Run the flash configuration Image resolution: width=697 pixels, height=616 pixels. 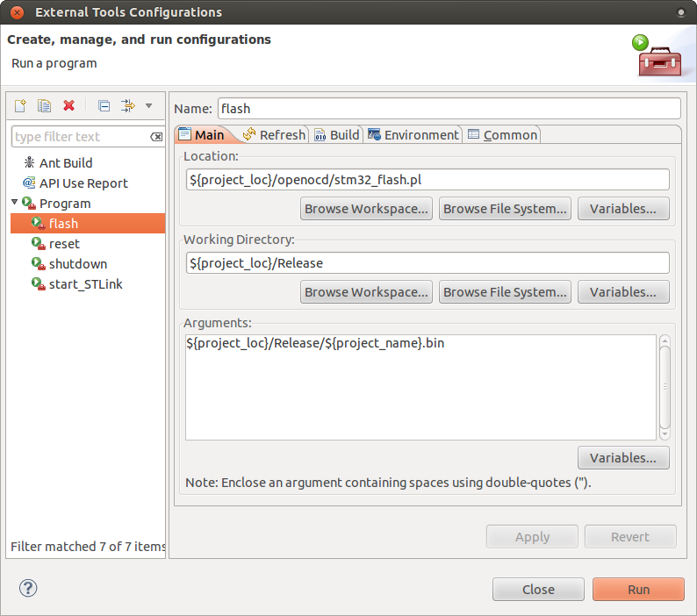pos(638,590)
